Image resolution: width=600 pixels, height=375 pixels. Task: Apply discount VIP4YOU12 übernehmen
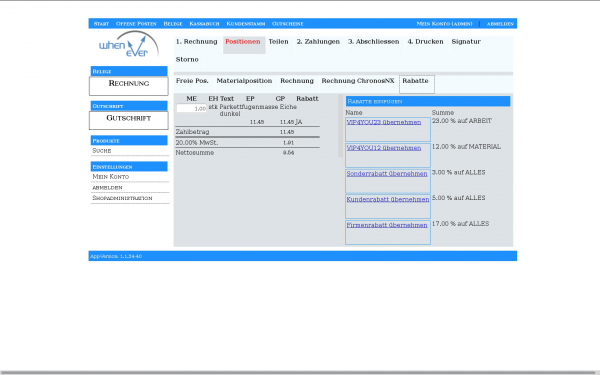384,148
